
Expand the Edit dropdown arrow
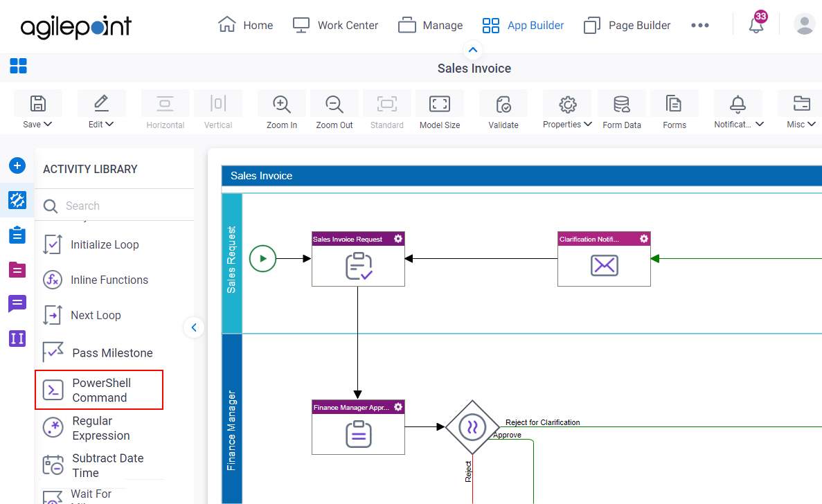[x=109, y=124]
